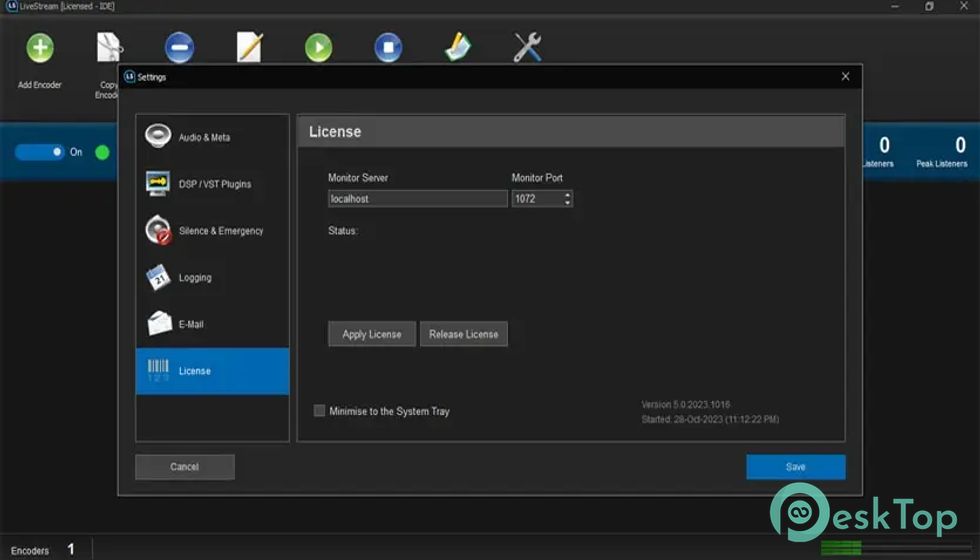980x560 pixels.
Task: Stop encoder with blue stop icon
Action: [x=388, y=48]
